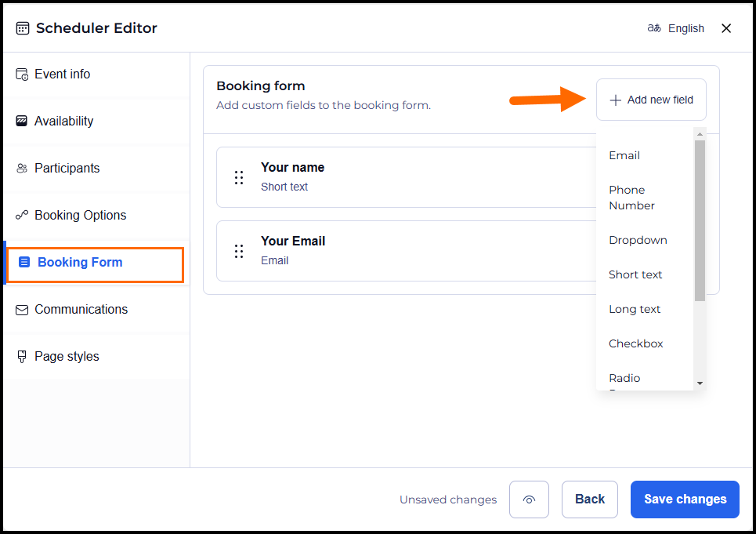The width and height of the screenshot is (756, 534).
Task: Change language from English
Action: pyautogui.click(x=675, y=28)
